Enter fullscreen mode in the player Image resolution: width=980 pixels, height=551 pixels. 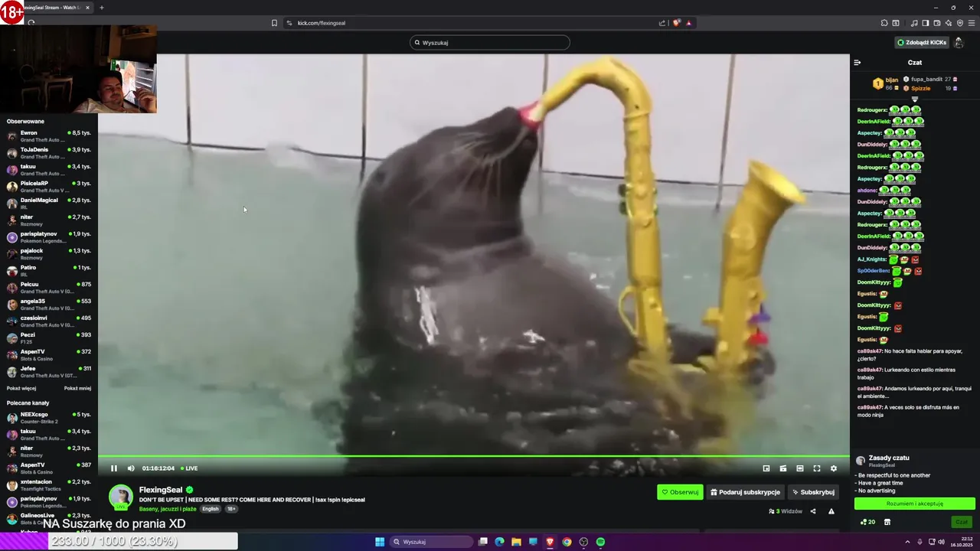817,468
